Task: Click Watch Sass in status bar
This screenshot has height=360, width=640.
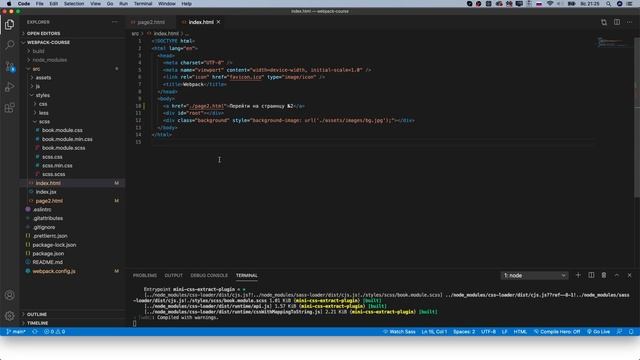Action: (399, 332)
